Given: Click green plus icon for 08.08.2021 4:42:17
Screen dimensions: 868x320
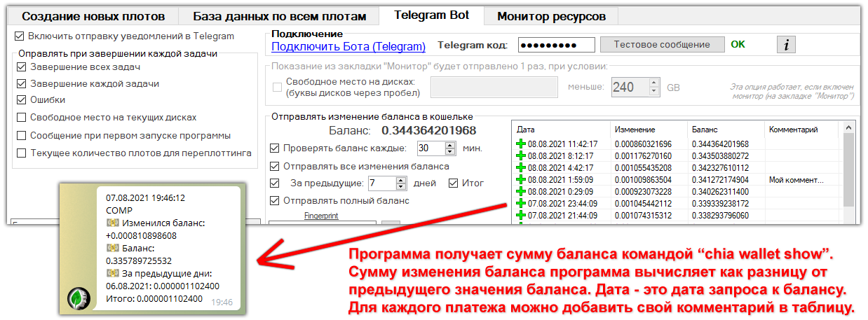Looking at the screenshot, I should click(x=521, y=167).
